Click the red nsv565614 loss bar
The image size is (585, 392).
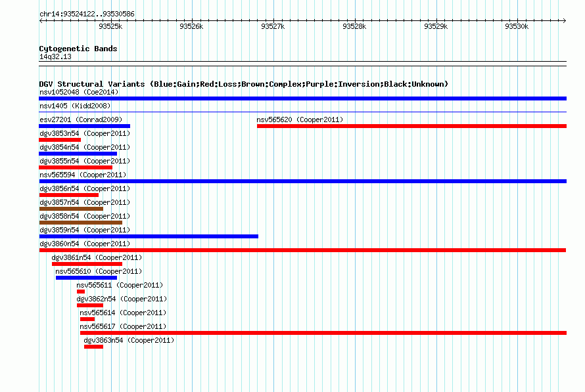(87, 319)
